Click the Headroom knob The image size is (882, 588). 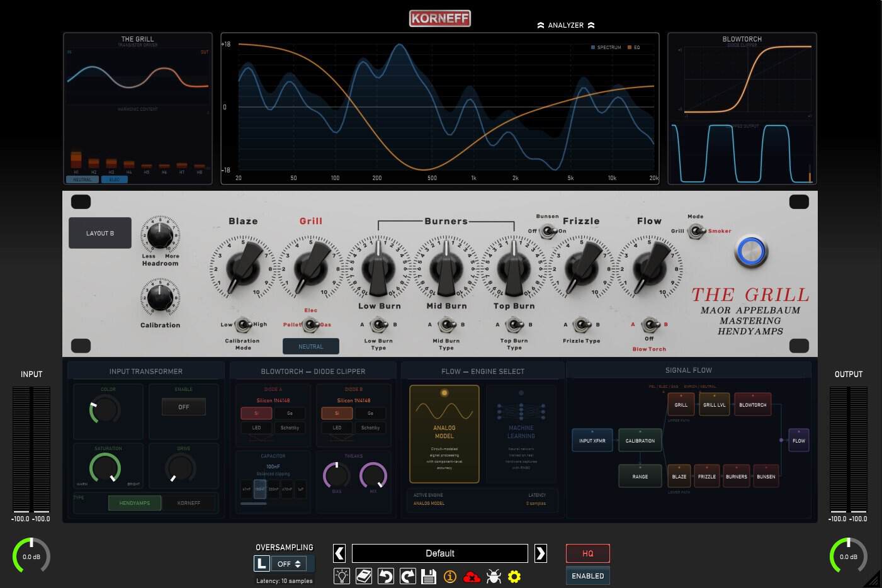tap(160, 235)
